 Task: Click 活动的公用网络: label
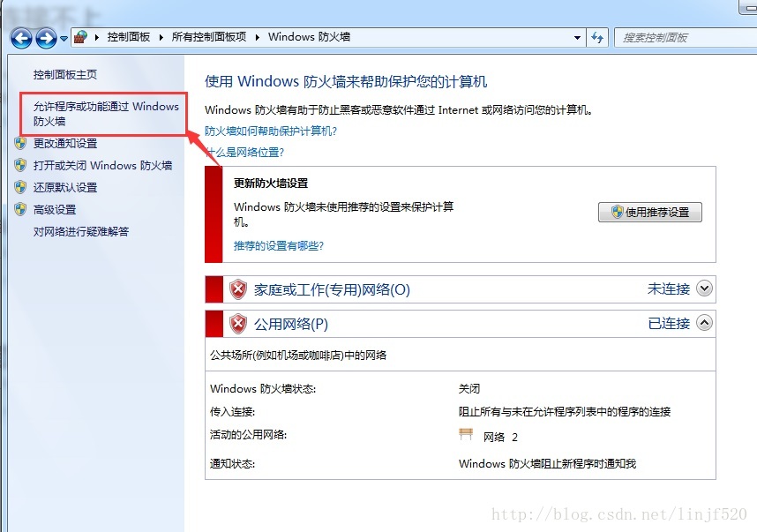(x=248, y=434)
